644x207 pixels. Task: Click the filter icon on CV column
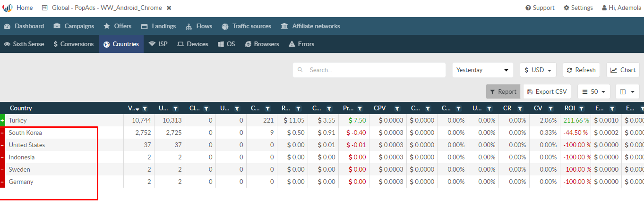(x=551, y=108)
